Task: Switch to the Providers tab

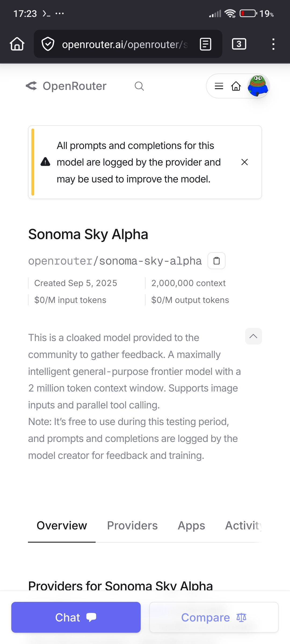Action: pos(132,526)
